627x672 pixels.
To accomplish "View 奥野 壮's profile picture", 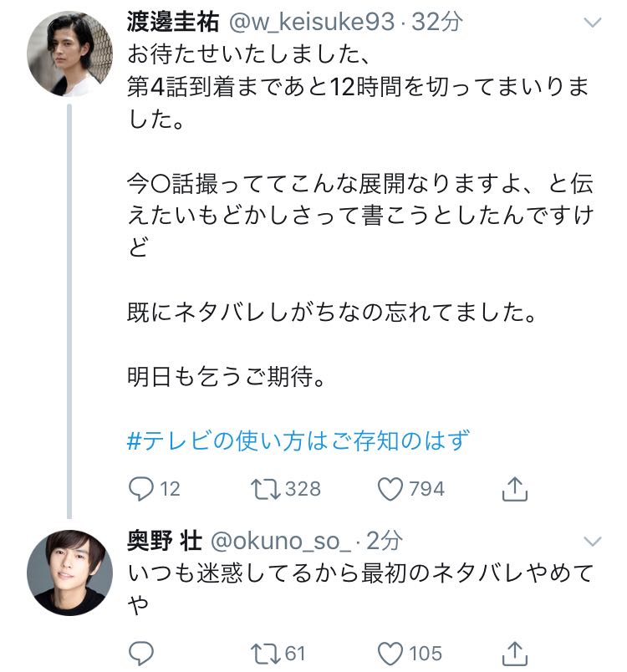I will tap(69, 572).
